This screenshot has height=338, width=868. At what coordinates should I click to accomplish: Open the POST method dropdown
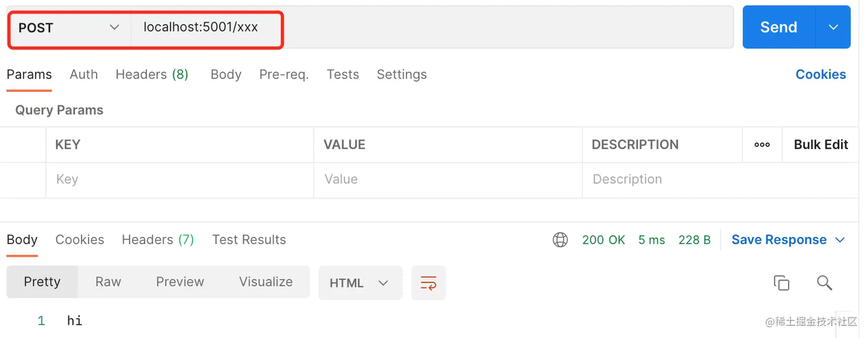coord(69,28)
